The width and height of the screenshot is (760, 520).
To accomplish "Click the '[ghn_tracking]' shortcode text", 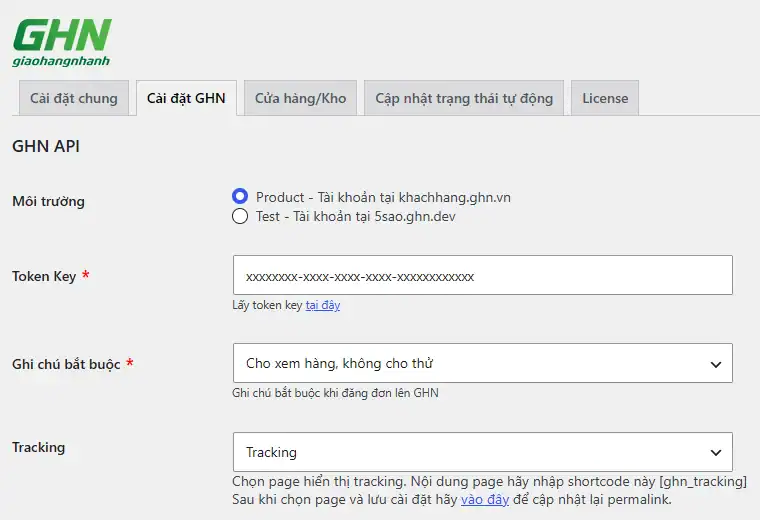I will [703, 482].
